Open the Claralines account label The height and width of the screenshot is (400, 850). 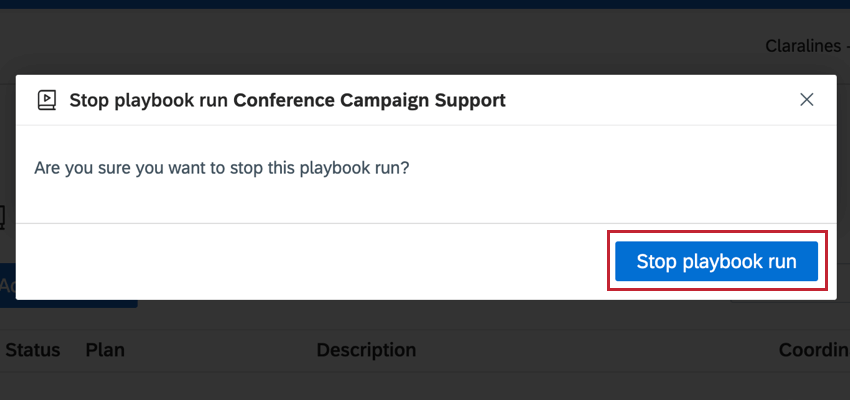(803, 46)
